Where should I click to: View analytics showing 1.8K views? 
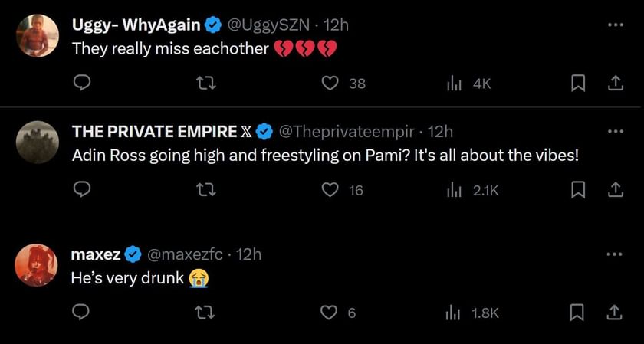454,313
